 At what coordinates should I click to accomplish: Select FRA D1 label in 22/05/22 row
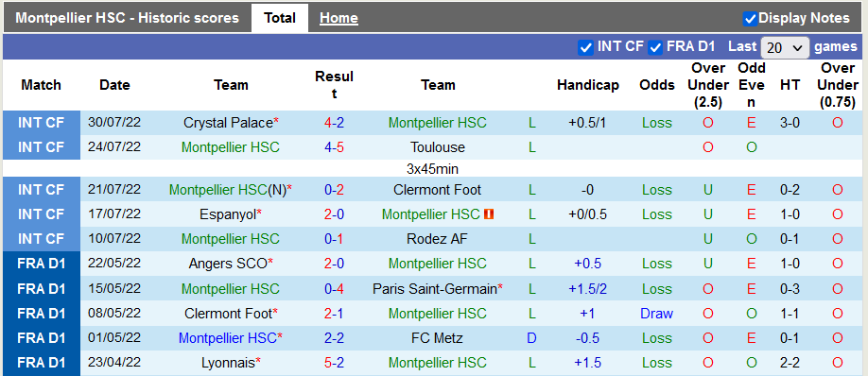(x=42, y=264)
